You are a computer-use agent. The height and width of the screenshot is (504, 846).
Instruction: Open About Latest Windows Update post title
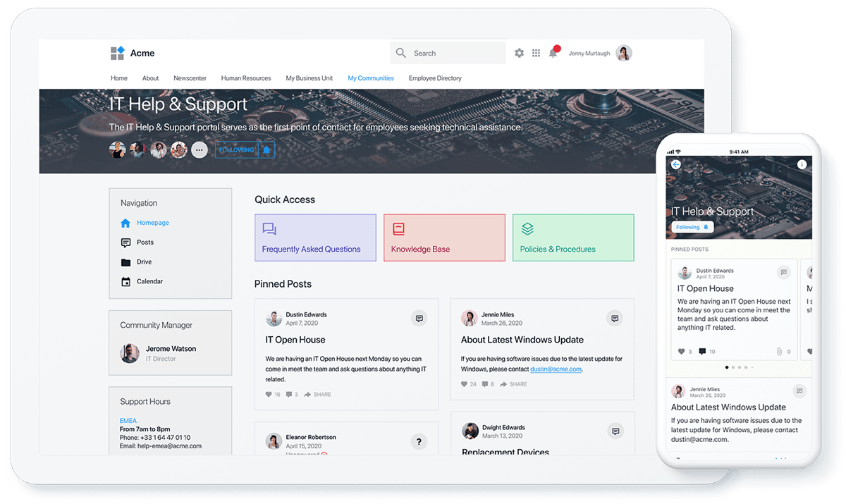[x=522, y=340]
